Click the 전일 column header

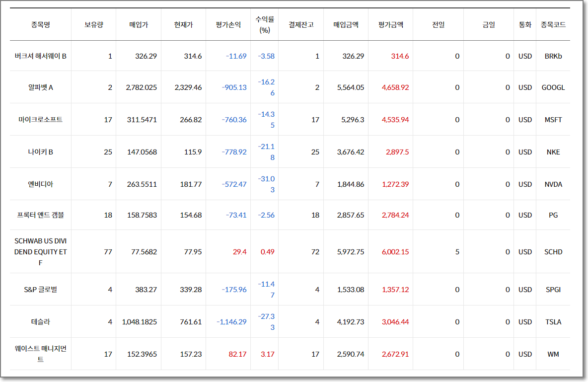[439, 25]
